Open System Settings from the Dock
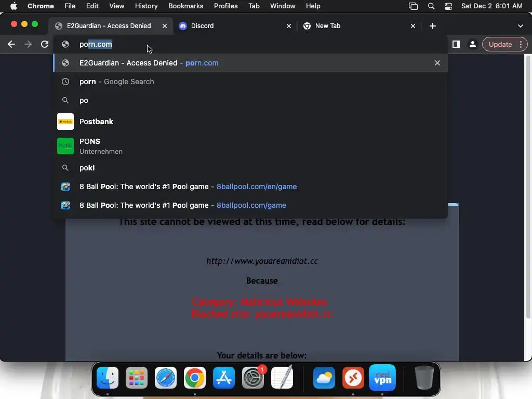This screenshot has width=532, height=399. click(253, 378)
